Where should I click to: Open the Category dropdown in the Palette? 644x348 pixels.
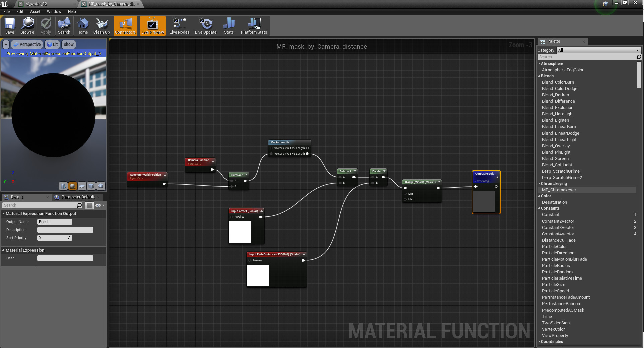pyautogui.click(x=598, y=50)
